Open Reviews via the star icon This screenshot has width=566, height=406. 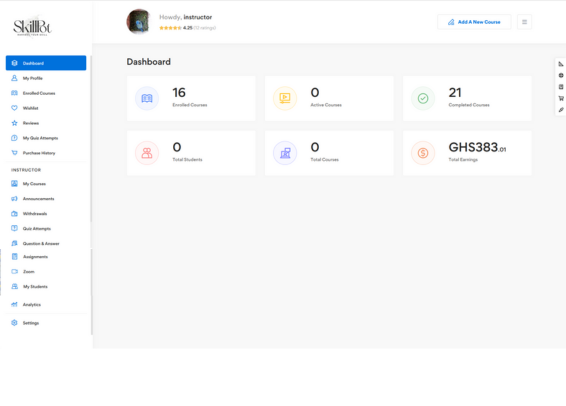[14, 123]
